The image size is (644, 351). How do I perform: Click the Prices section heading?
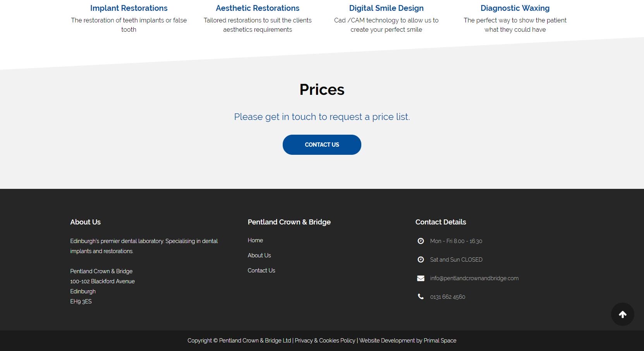(x=322, y=89)
